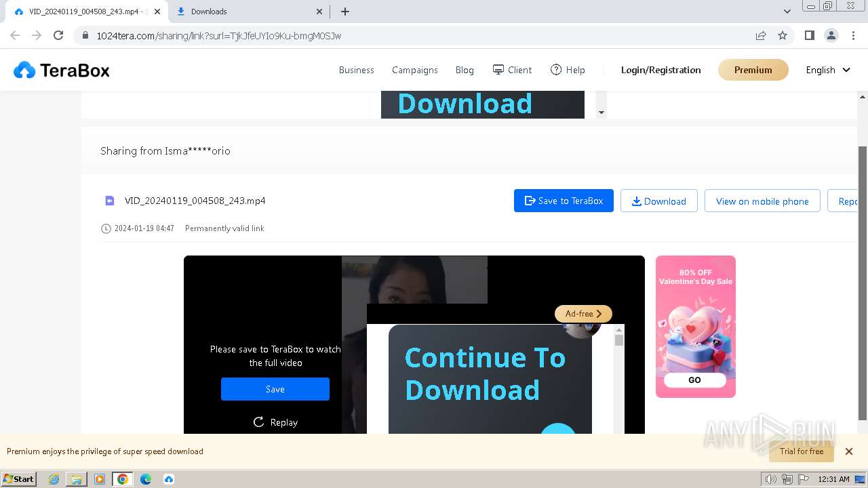Click View on mobile phone button
This screenshot has height=488, width=868.
tap(762, 201)
